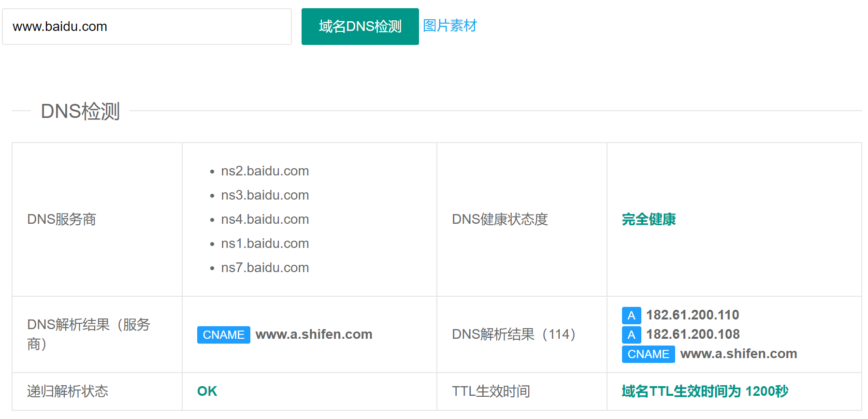This screenshot has height=419, width=868.
Task: Click the DNS解析结果（服务商）label
Action: [x=89, y=334]
